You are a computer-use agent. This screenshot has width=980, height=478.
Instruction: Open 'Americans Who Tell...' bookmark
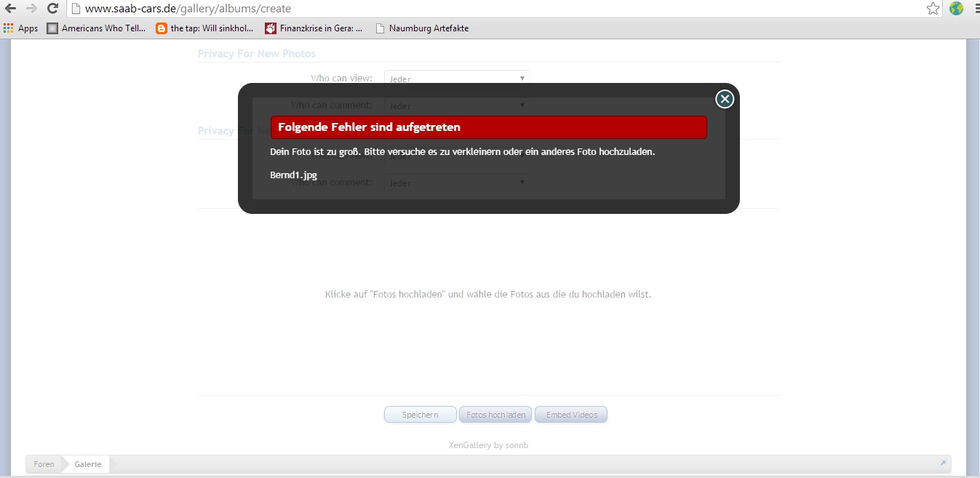(97, 28)
